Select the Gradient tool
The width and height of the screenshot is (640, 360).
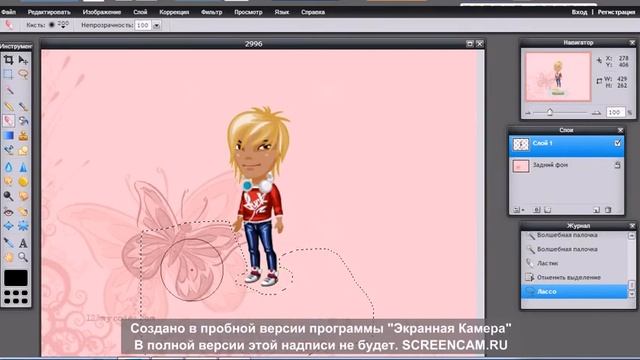[x=9, y=136]
